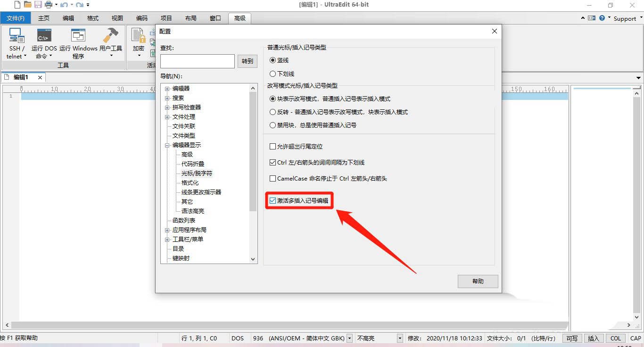The height and width of the screenshot is (347, 644).
Task: Expand the 搜索 tree node
Action: (167, 98)
